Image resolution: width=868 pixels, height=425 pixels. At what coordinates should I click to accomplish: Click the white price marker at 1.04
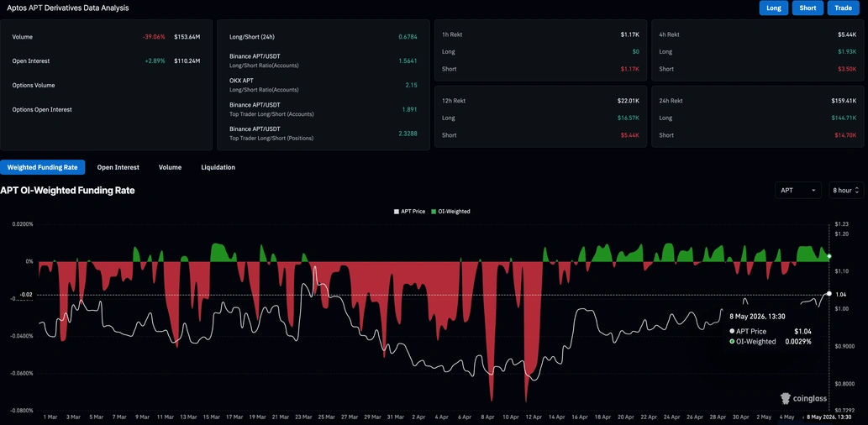[x=829, y=293]
